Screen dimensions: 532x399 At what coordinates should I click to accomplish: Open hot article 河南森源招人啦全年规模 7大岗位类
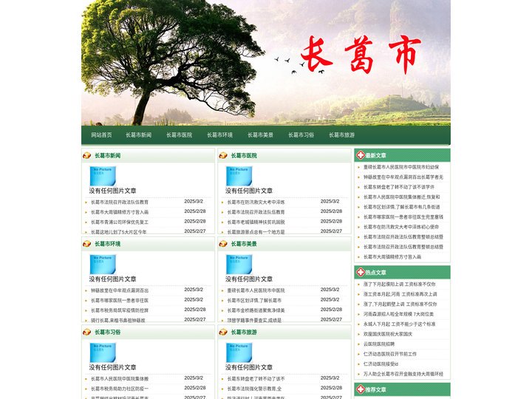click(x=398, y=314)
